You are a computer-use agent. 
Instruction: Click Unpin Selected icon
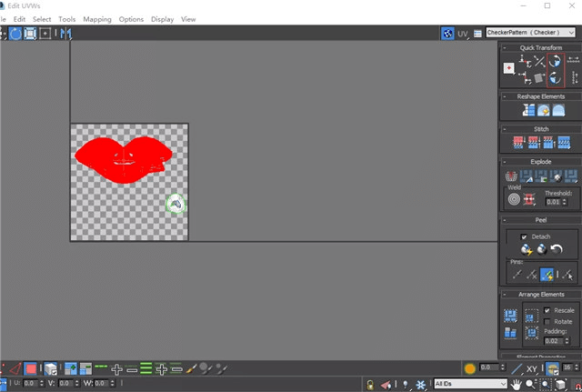point(531,275)
